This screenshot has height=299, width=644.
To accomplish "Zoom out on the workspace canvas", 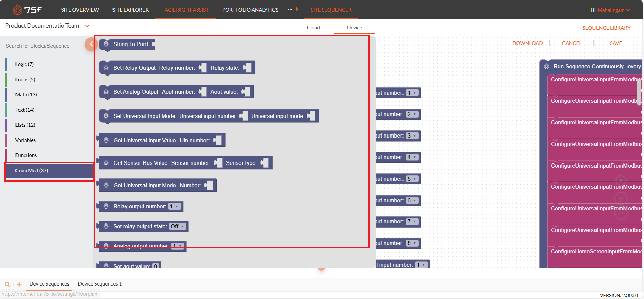I will pos(621,213).
